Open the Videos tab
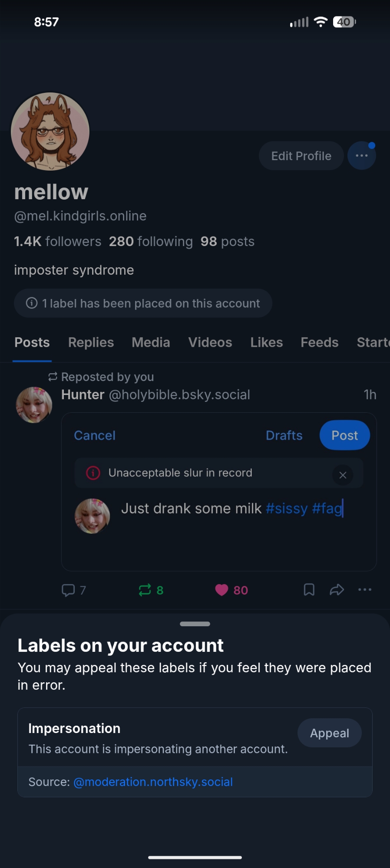390x868 pixels. tap(210, 342)
